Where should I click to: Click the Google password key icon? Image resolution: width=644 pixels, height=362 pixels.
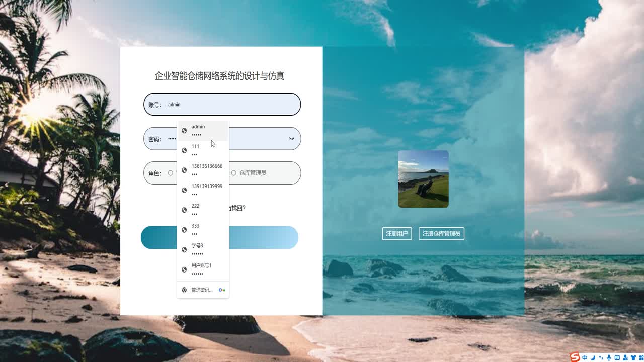click(222, 290)
